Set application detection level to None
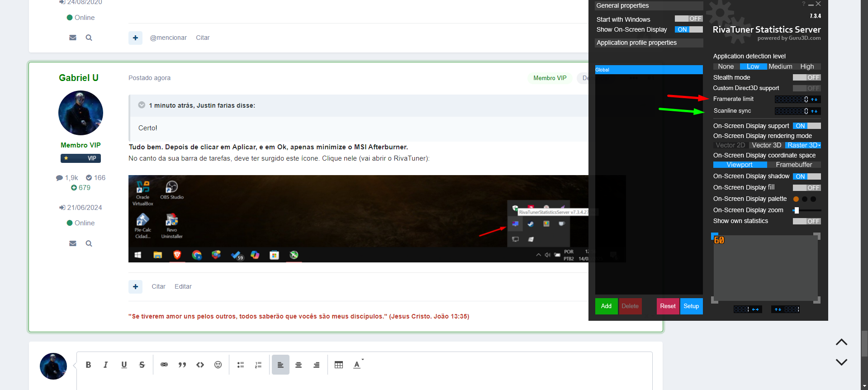The height and width of the screenshot is (390, 868). click(726, 67)
